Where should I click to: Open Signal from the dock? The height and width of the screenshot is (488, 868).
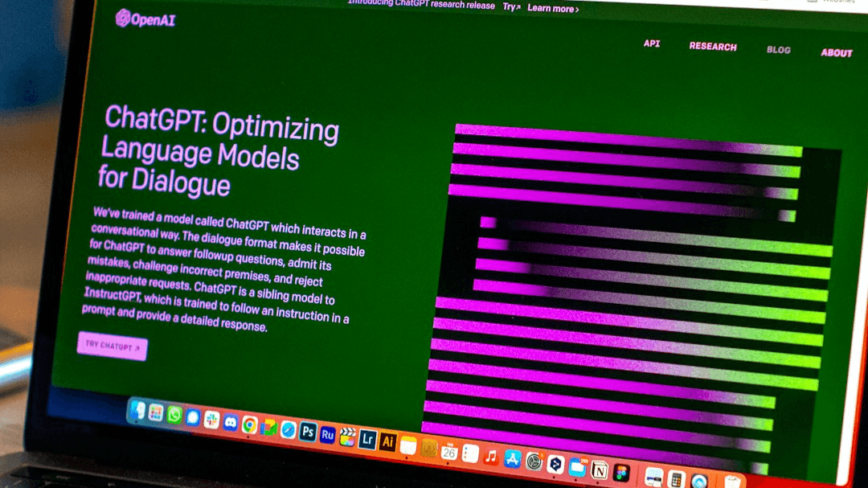click(193, 417)
